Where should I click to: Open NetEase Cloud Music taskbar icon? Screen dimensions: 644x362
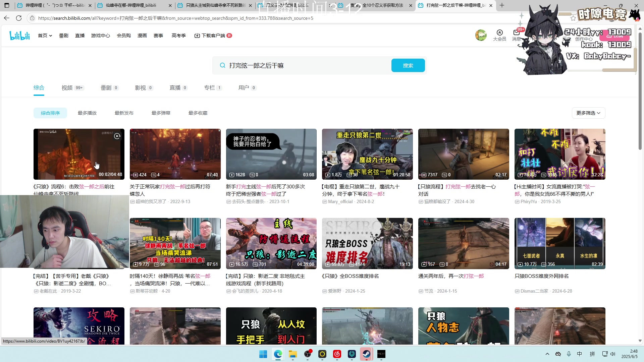point(337,354)
